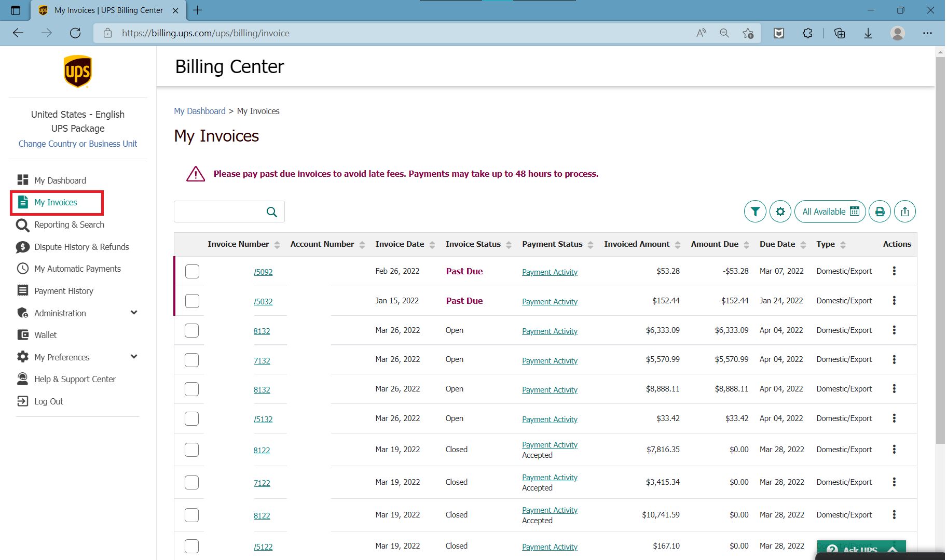
Task: Expand the Administration menu chevron
Action: 134,313
